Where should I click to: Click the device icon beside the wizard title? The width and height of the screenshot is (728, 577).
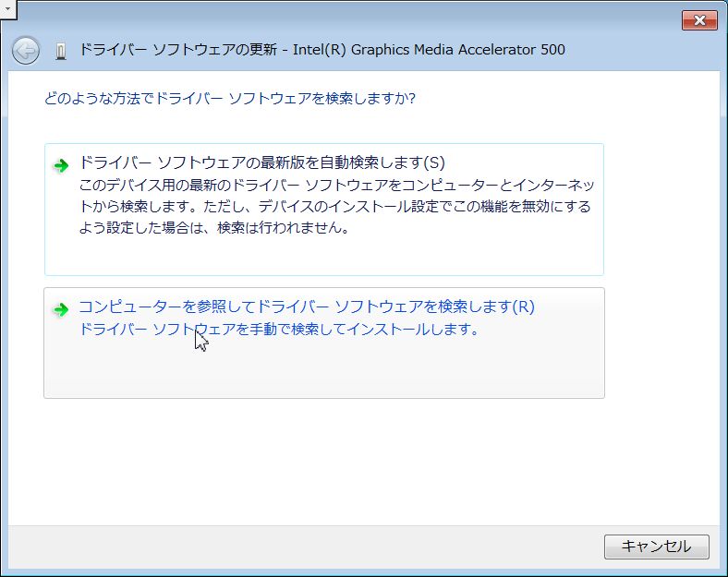tap(61, 51)
